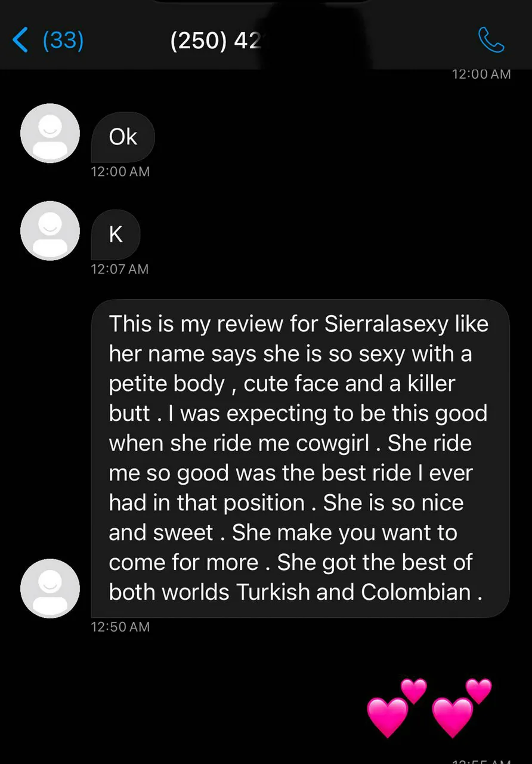
Task: Open contact details via the (250) number title
Action: [x=216, y=41]
